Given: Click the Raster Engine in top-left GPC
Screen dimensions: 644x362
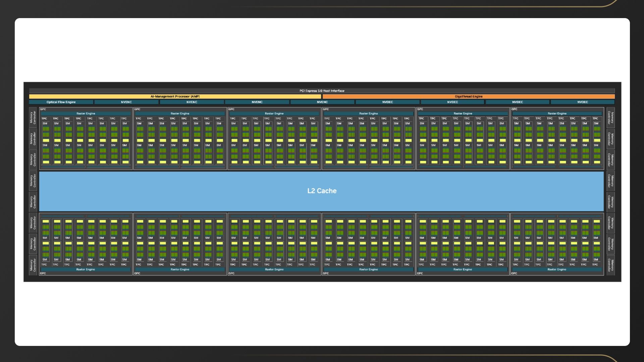Looking at the screenshot, I should (x=86, y=114).
